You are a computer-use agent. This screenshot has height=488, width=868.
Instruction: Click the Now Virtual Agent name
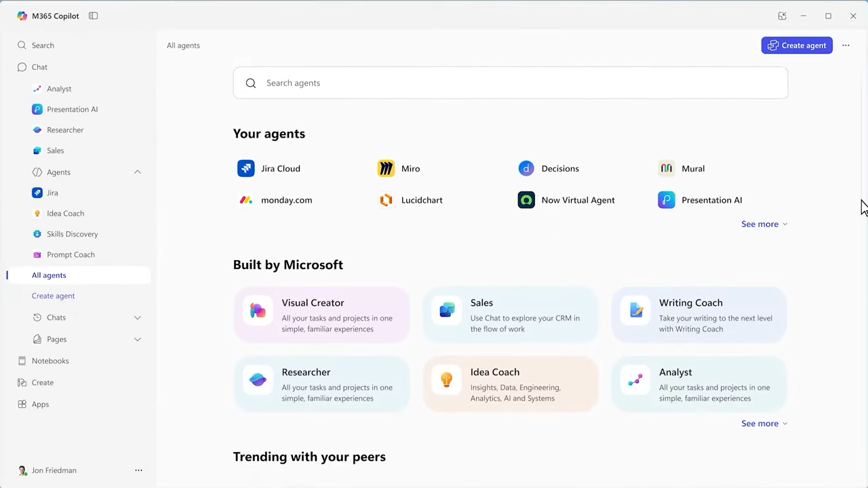click(x=578, y=201)
